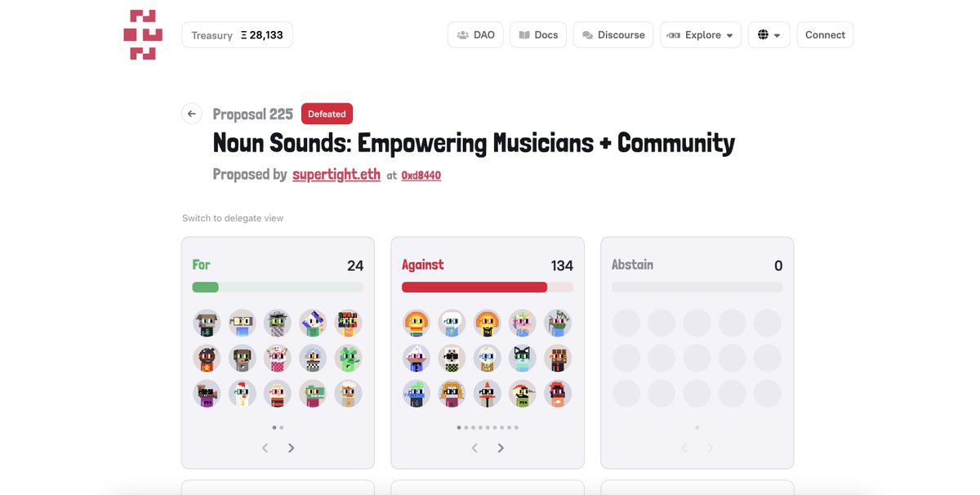
Task: Go to Discourse from the navbar
Action: (613, 35)
